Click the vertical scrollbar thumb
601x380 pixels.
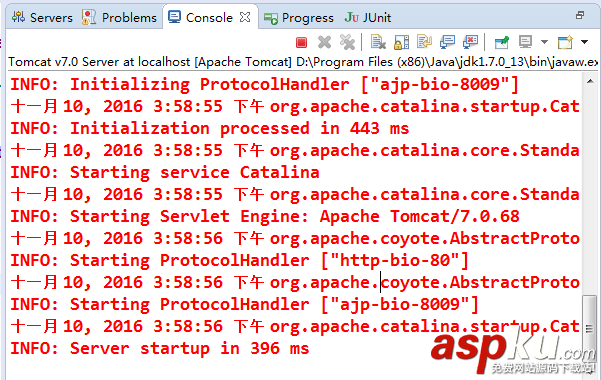click(x=590, y=328)
